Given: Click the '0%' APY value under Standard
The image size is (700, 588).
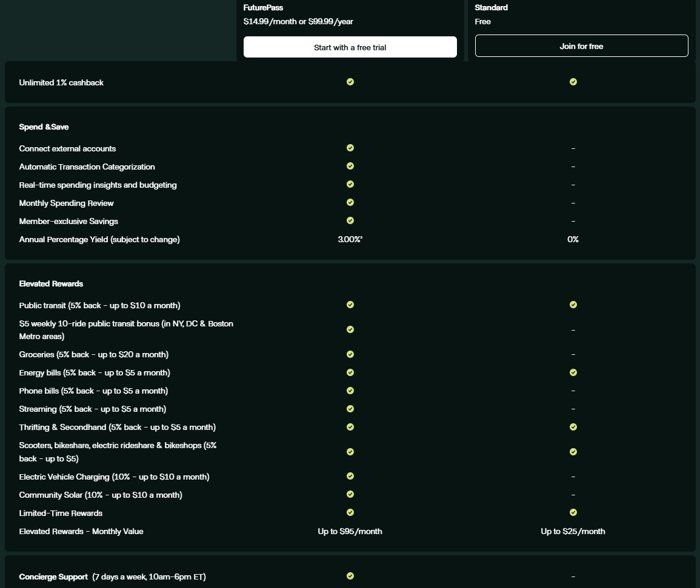Looking at the screenshot, I should pos(573,239).
